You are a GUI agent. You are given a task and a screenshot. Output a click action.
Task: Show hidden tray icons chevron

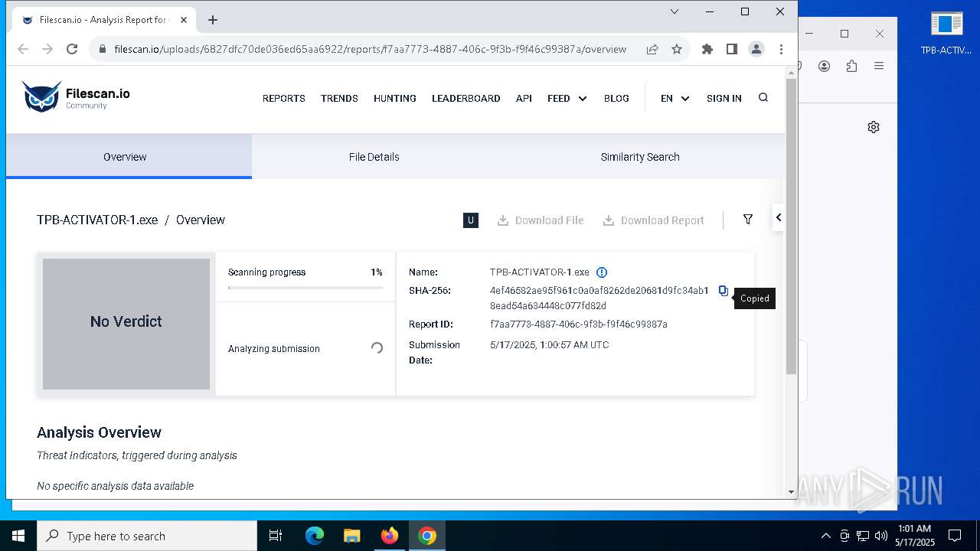pos(825,536)
